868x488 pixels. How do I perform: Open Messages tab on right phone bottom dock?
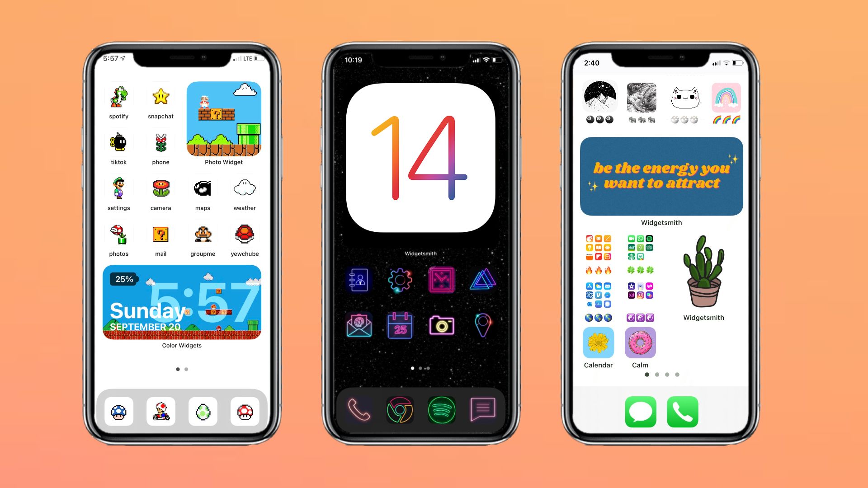coord(640,411)
